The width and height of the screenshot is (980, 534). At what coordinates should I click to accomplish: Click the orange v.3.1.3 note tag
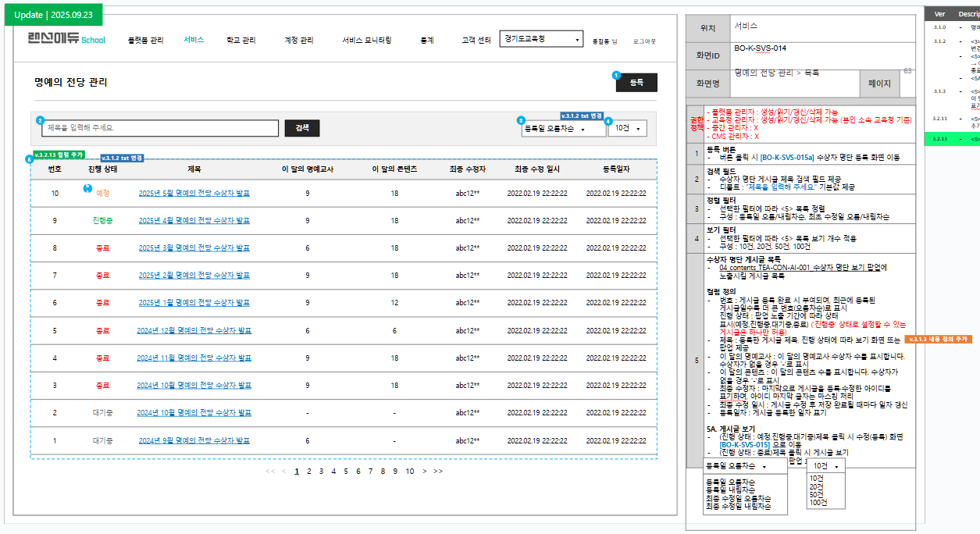[x=937, y=340]
